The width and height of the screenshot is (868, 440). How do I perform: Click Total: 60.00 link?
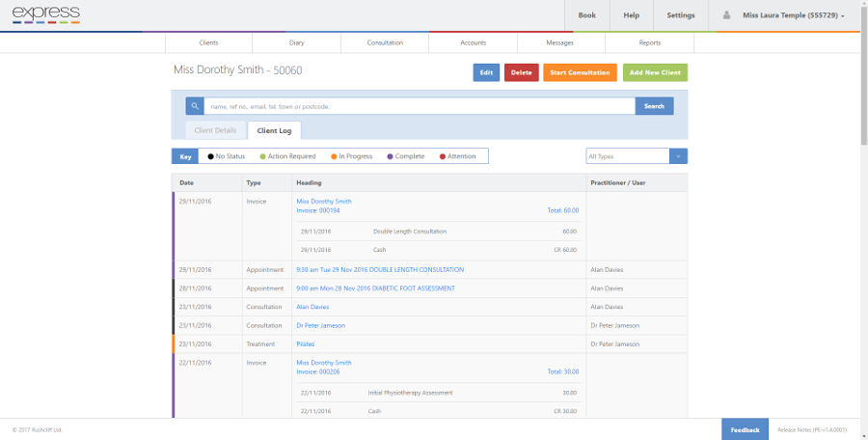(563, 210)
